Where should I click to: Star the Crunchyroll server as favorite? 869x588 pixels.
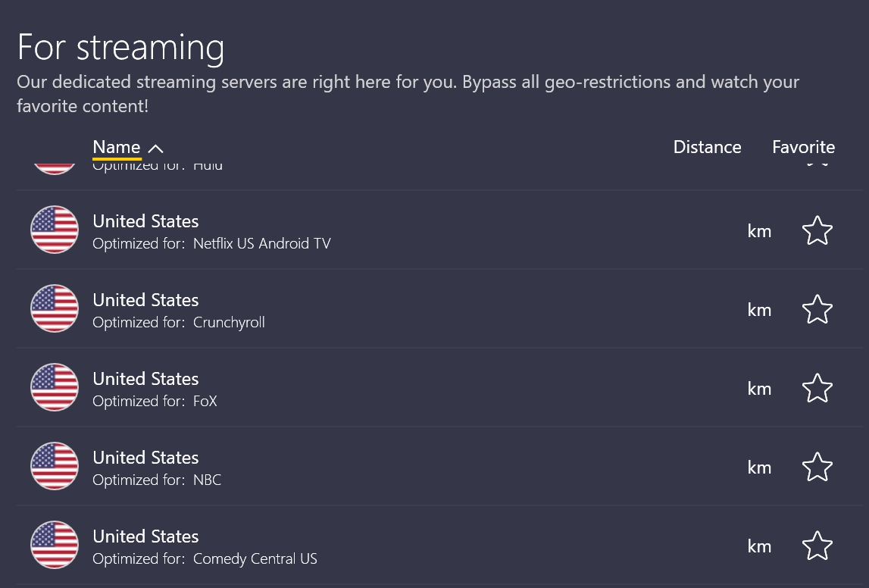(817, 309)
